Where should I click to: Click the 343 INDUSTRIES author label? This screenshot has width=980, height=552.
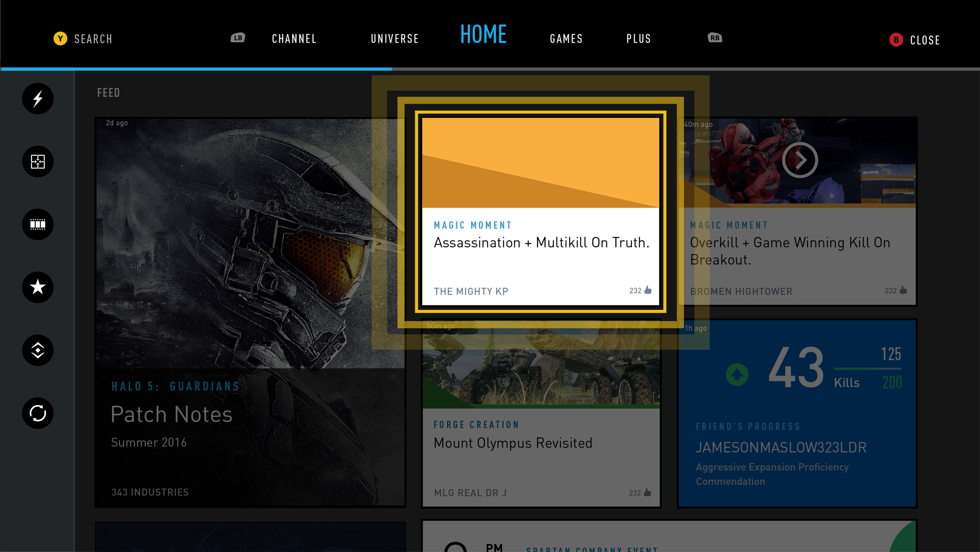(x=150, y=492)
